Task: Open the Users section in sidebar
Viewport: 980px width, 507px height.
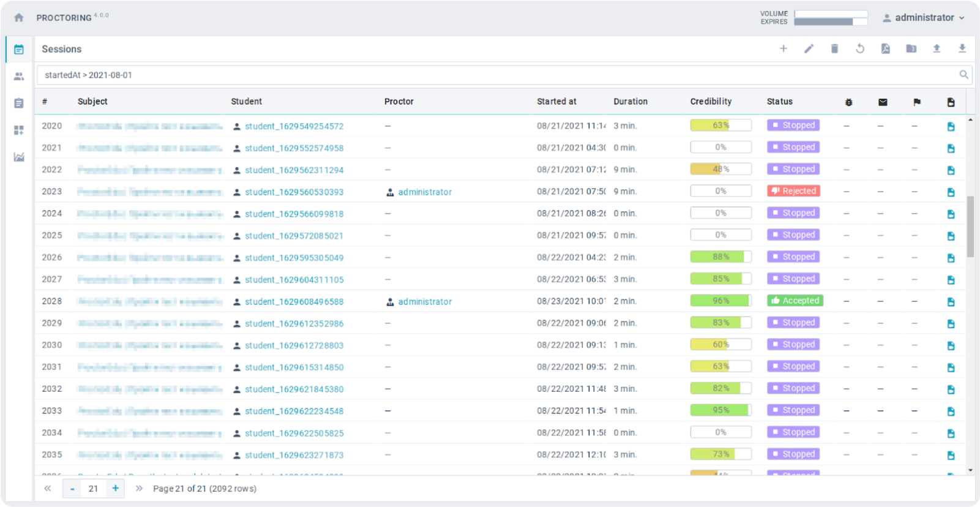Action: click(x=19, y=77)
